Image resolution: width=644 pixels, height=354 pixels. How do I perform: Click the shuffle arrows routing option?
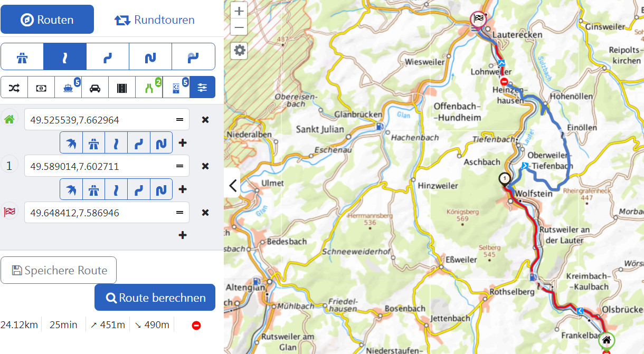point(14,88)
